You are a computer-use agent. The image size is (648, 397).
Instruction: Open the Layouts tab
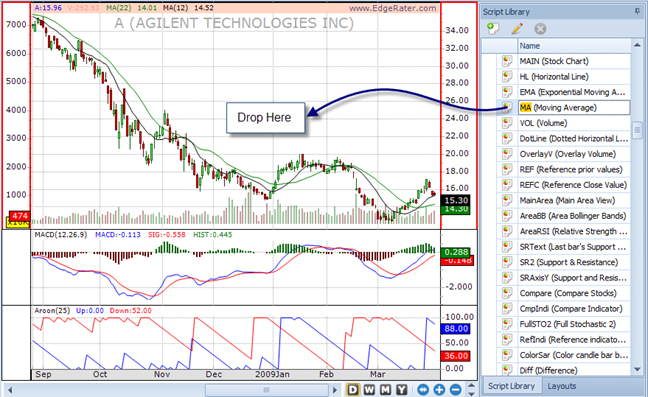tap(562, 386)
